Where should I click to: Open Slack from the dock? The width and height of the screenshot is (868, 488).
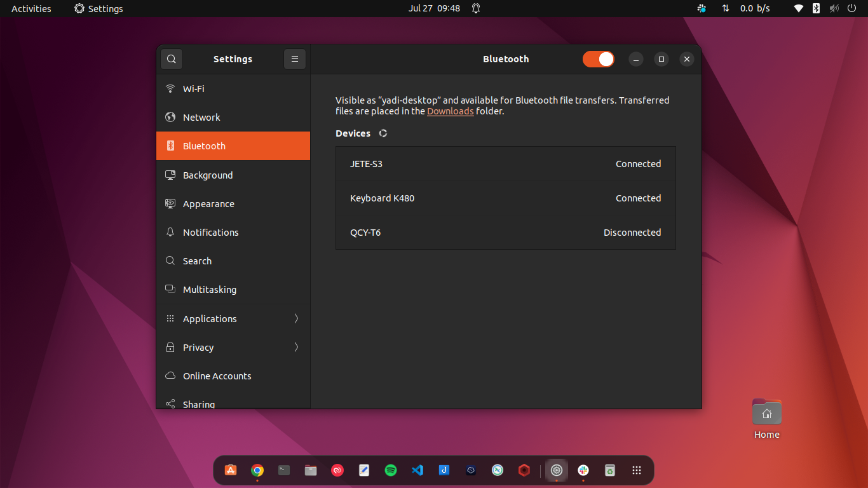[x=583, y=470]
